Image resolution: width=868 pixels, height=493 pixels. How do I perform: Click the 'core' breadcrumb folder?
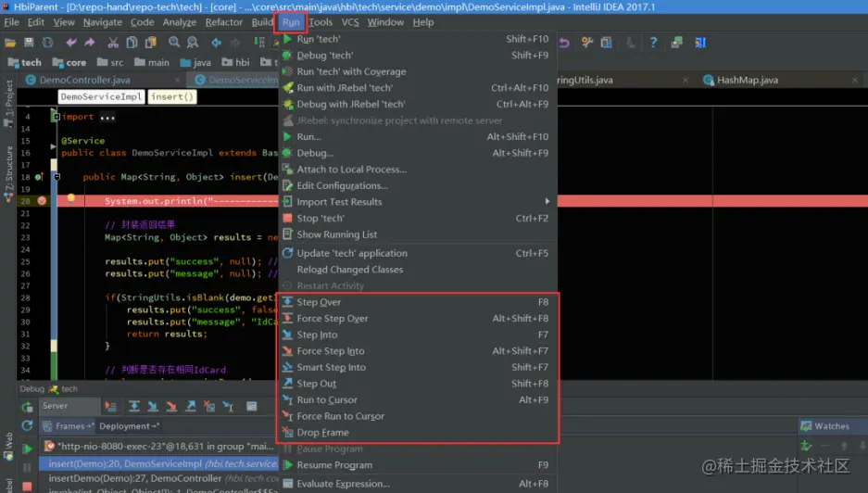point(69,63)
